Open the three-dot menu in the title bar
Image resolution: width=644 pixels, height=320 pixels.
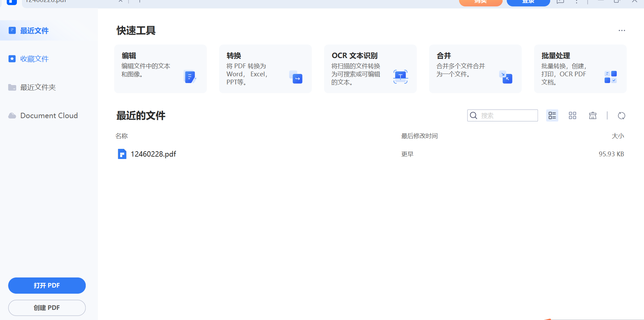click(x=577, y=1)
